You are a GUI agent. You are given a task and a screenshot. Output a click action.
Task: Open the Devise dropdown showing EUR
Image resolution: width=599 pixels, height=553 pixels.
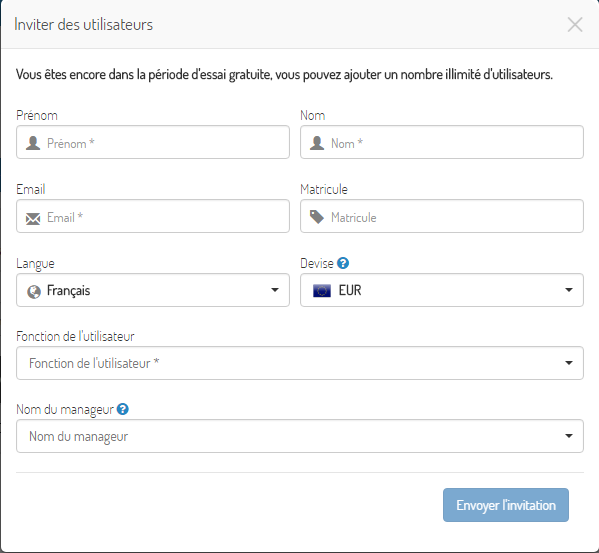(x=442, y=290)
